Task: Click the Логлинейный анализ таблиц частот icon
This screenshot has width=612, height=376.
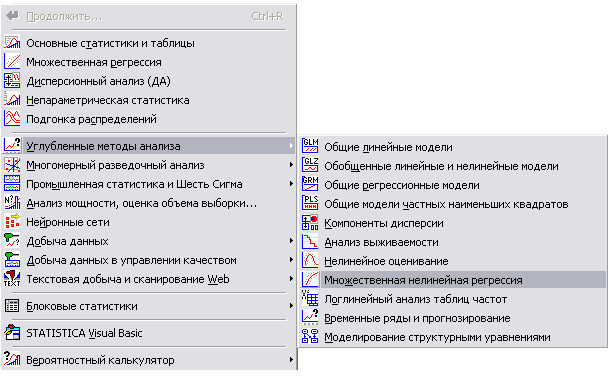Action: 310,299
